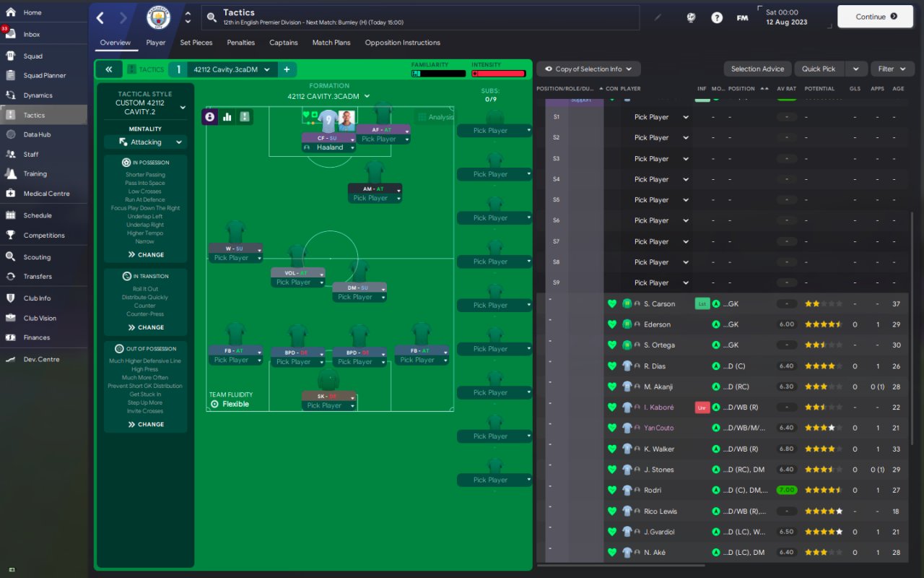Open the Training cone icon
This screenshot has height=578, width=924.
click(11, 173)
